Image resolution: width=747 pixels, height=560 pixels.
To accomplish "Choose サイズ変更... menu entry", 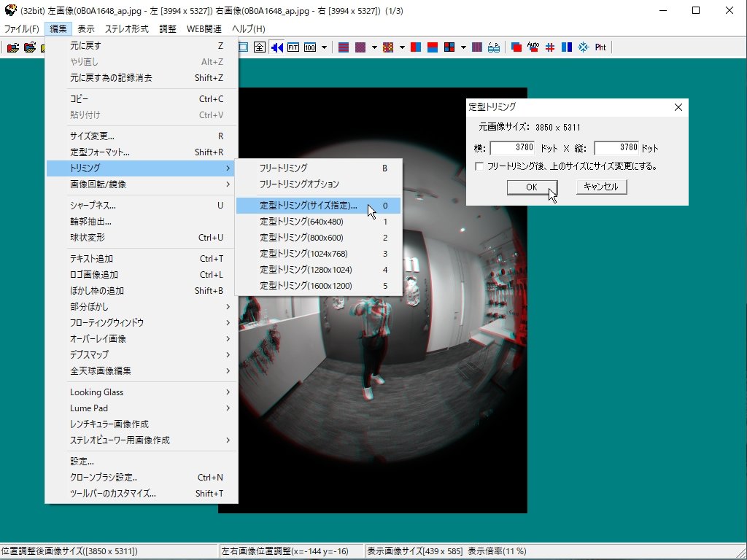I will point(142,136).
